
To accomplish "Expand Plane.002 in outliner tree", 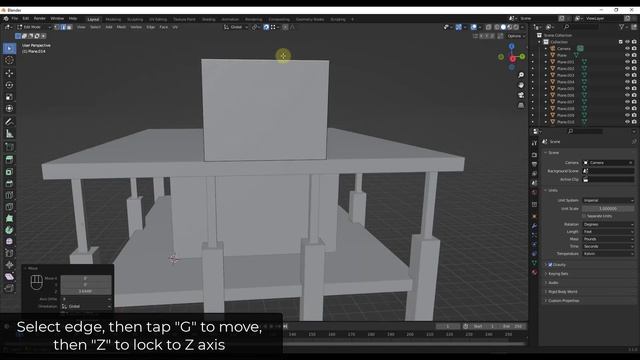I will click(546, 69).
